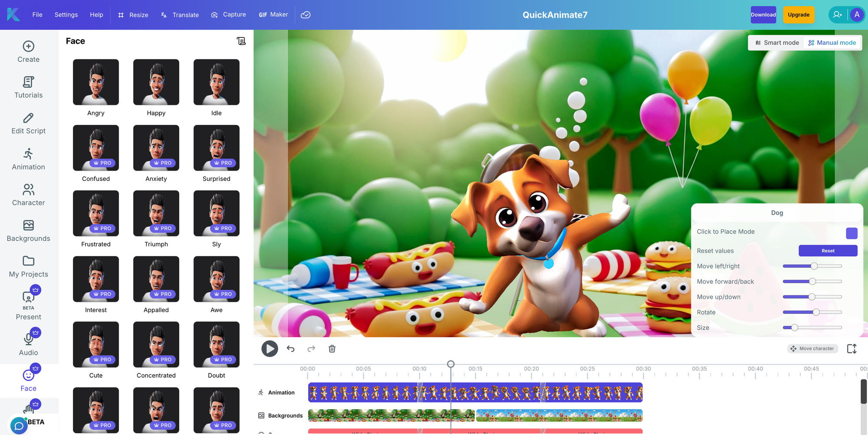Viewport: 868px width, 435px height.
Task: Open the account profile menu
Action: coord(857,14)
